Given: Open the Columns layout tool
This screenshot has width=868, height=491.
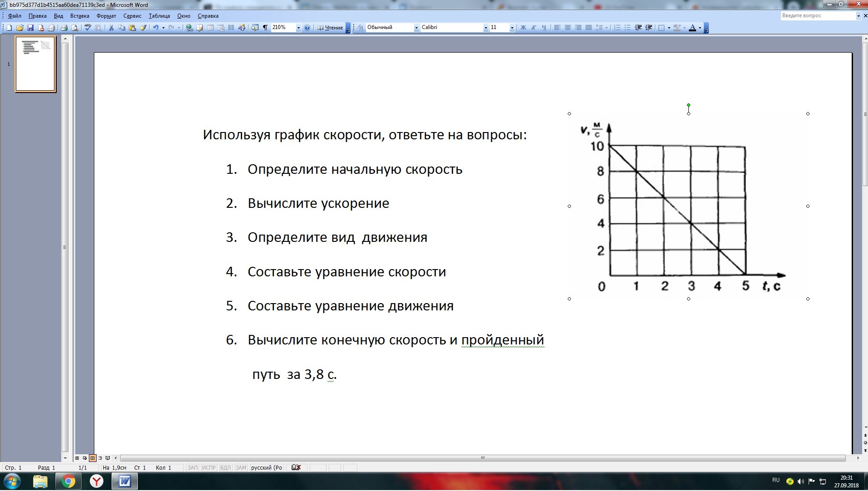Looking at the screenshot, I should [x=231, y=28].
